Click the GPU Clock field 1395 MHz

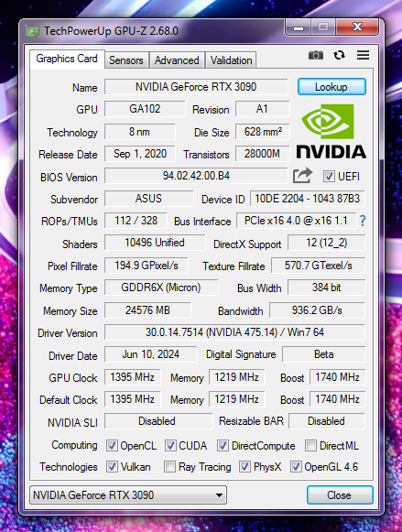[132, 377]
